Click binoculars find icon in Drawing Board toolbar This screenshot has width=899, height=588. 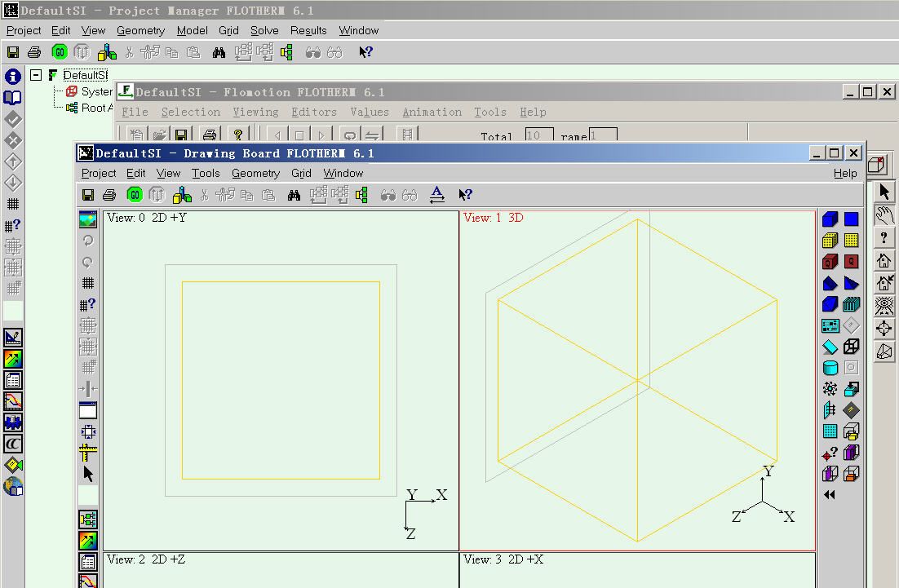click(294, 196)
